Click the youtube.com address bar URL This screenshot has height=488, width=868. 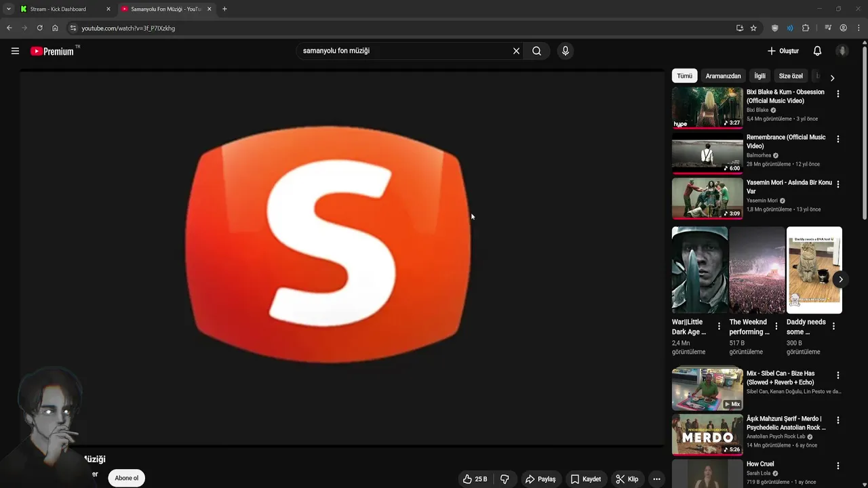pyautogui.click(x=128, y=28)
